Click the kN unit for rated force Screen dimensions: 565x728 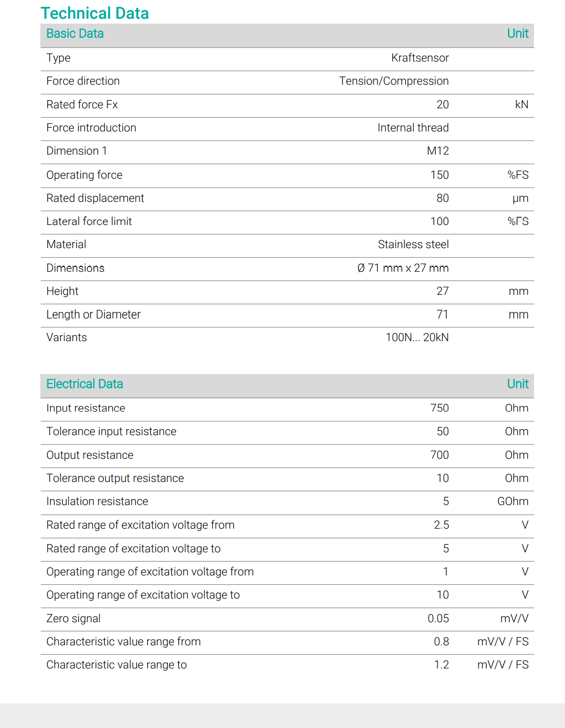(x=522, y=104)
